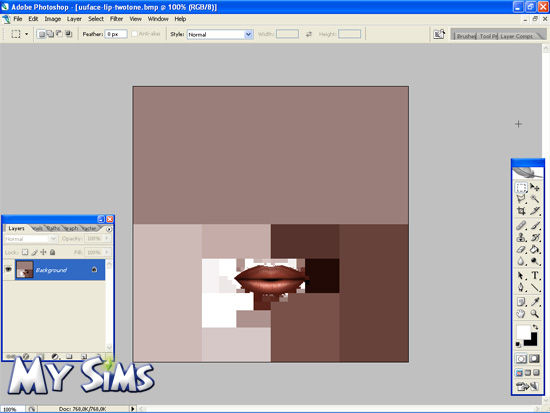Select the Magic Wand tool
This screenshot has height=413, width=550.
click(x=535, y=199)
